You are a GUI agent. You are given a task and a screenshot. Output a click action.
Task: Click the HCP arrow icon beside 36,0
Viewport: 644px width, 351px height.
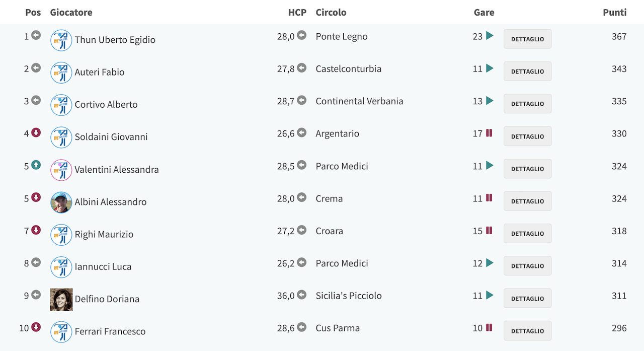coord(301,295)
